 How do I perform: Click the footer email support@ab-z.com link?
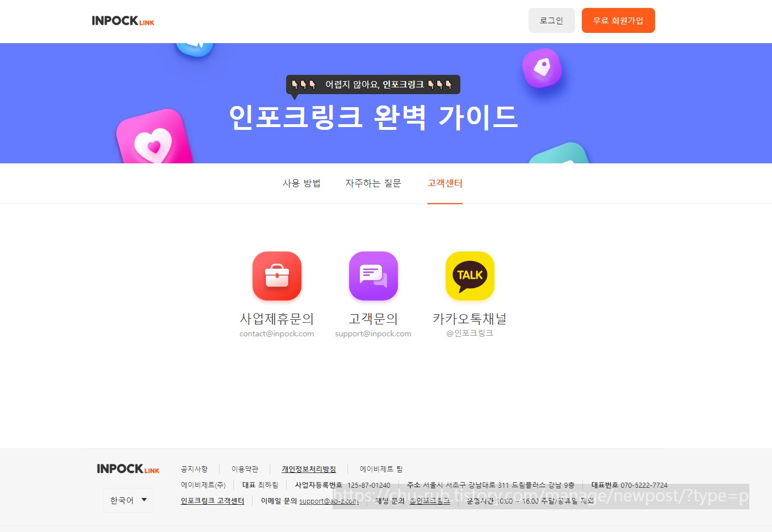point(329,501)
